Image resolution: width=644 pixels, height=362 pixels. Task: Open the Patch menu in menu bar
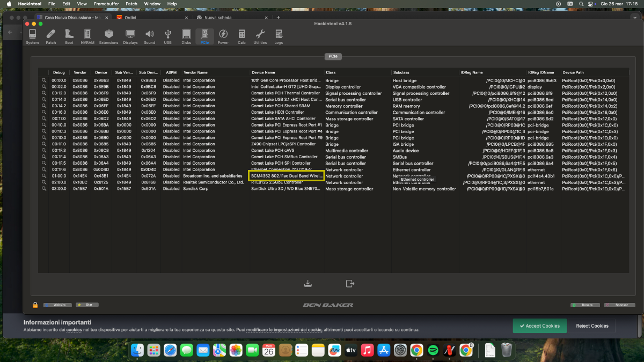point(131,4)
